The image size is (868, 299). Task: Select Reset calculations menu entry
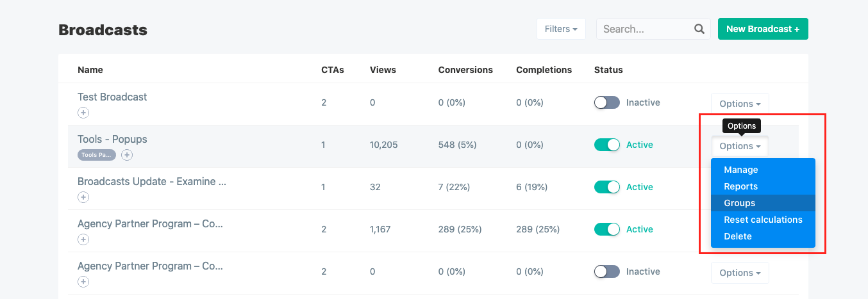[x=763, y=220]
